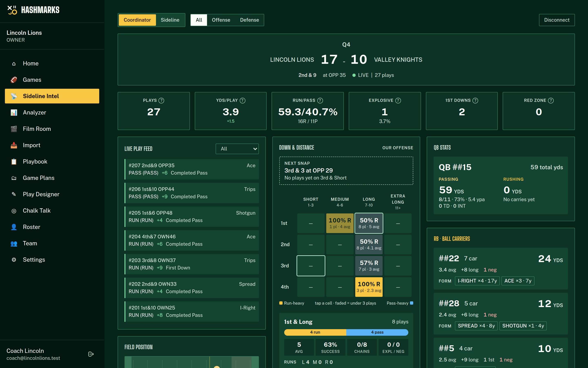
Task: Select the All filter
Action: click(x=199, y=20)
